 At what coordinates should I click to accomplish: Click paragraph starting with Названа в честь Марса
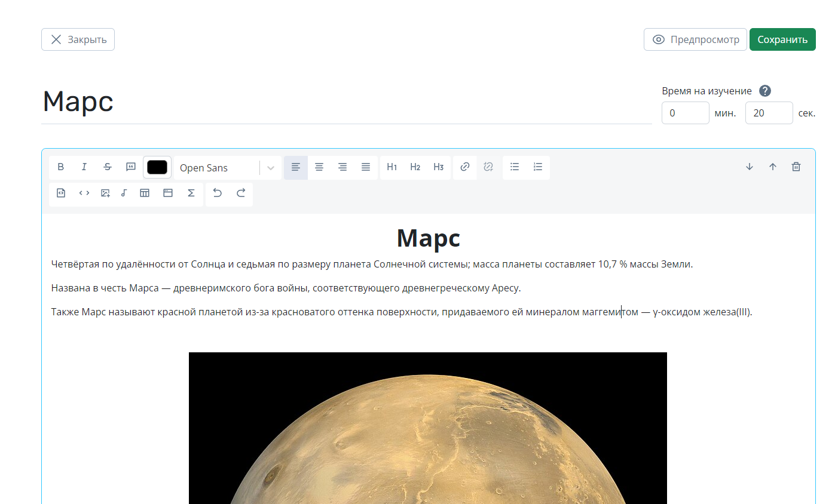tap(286, 288)
